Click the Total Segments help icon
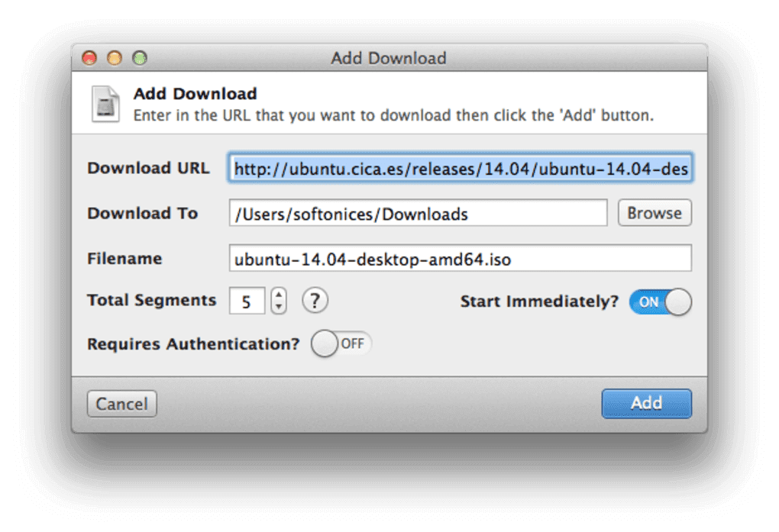The width and height of the screenshot is (779, 532). coord(315,301)
